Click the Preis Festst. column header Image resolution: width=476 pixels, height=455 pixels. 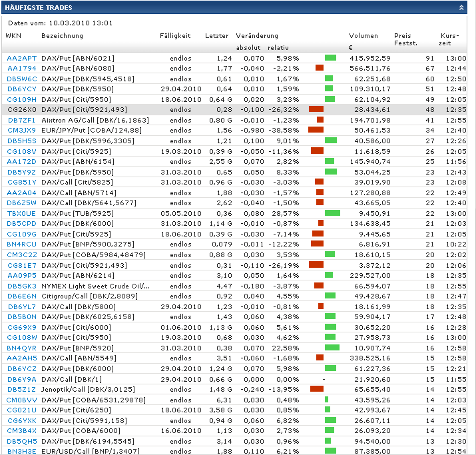point(405,39)
